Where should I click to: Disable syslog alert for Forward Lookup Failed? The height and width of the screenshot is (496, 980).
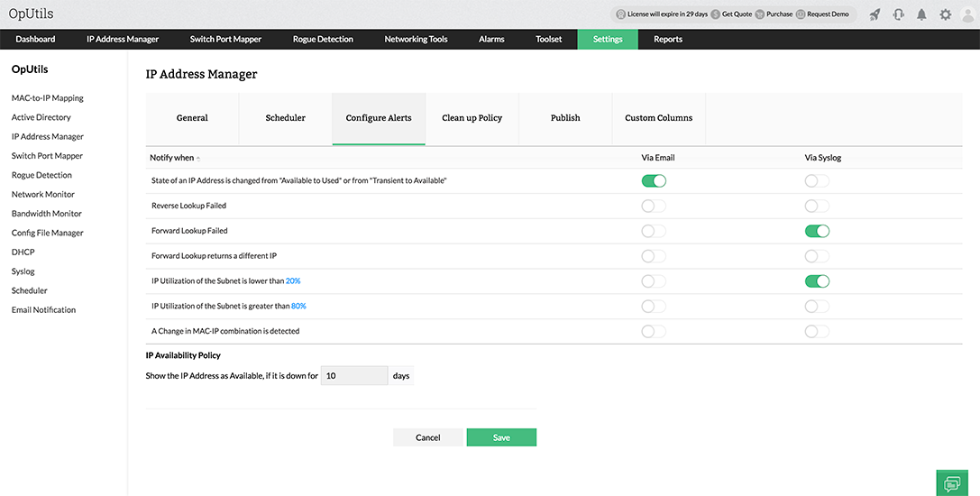pyautogui.click(x=817, y=231)
